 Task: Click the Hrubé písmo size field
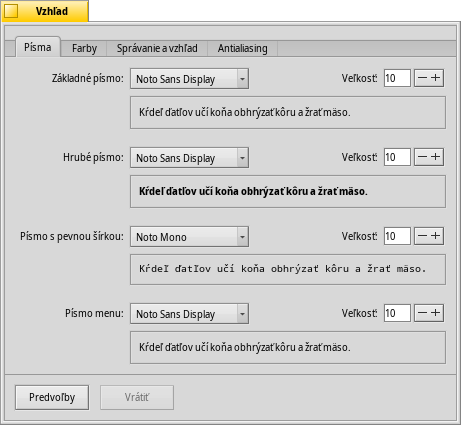tap(397, 157)
